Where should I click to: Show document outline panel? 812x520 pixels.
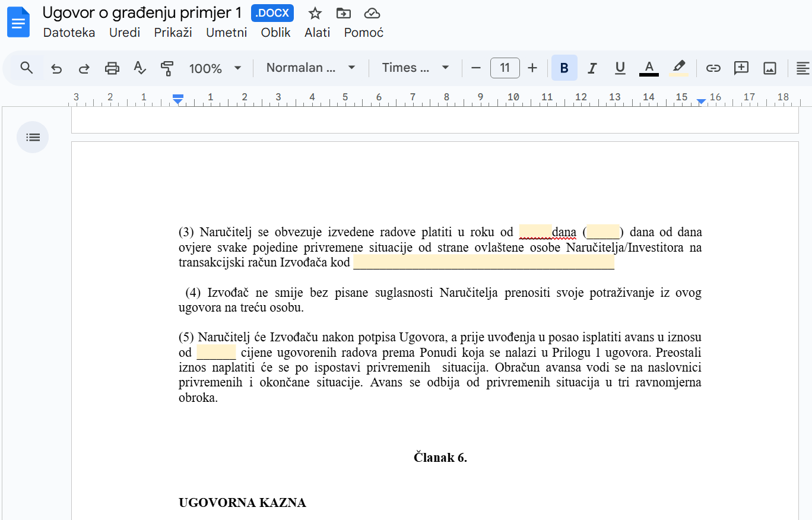[x=33, y=137]
